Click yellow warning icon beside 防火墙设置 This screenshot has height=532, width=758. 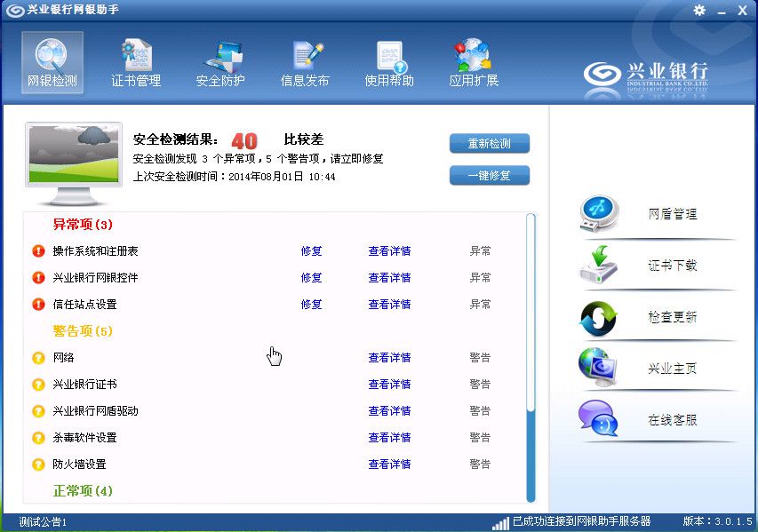coord(38,464)
